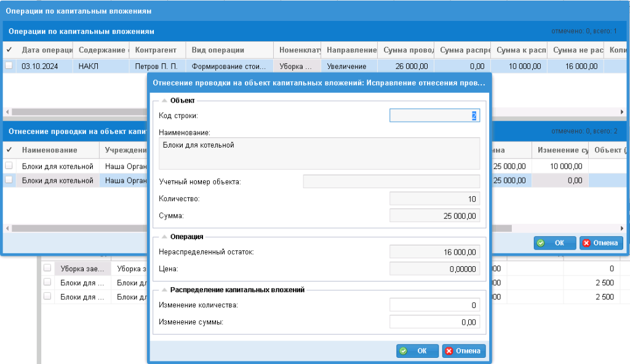Tick checkbox of Уборка background row
630x364 pixels.
pos(47,268)
